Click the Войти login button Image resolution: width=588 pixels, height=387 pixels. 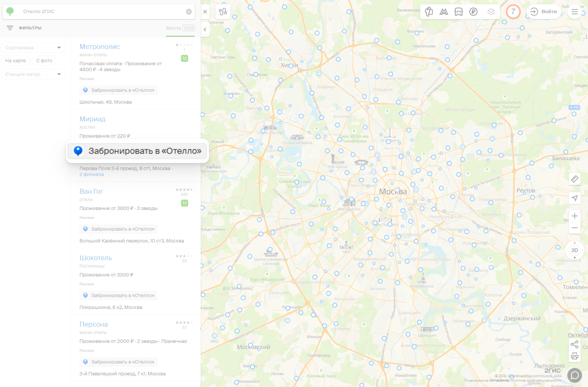[544, 12]
